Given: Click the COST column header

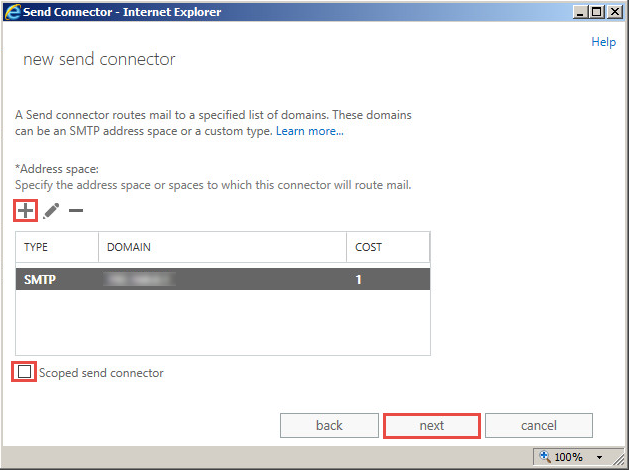Looking at the screenshot, I should [388, 247].
